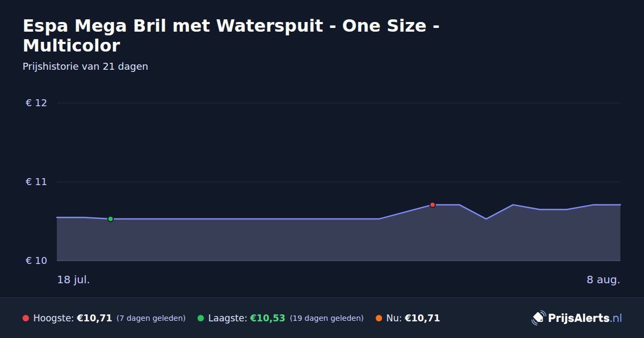Click the € 10 axis label
This screenshot has width=644, height=338.
click(x=36, y=261)
